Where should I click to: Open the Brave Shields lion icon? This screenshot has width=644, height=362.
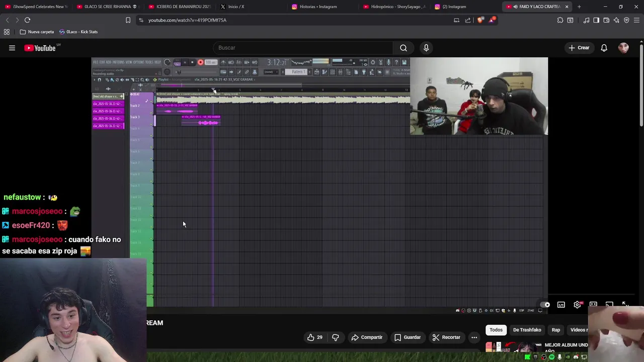pos(480,20)
